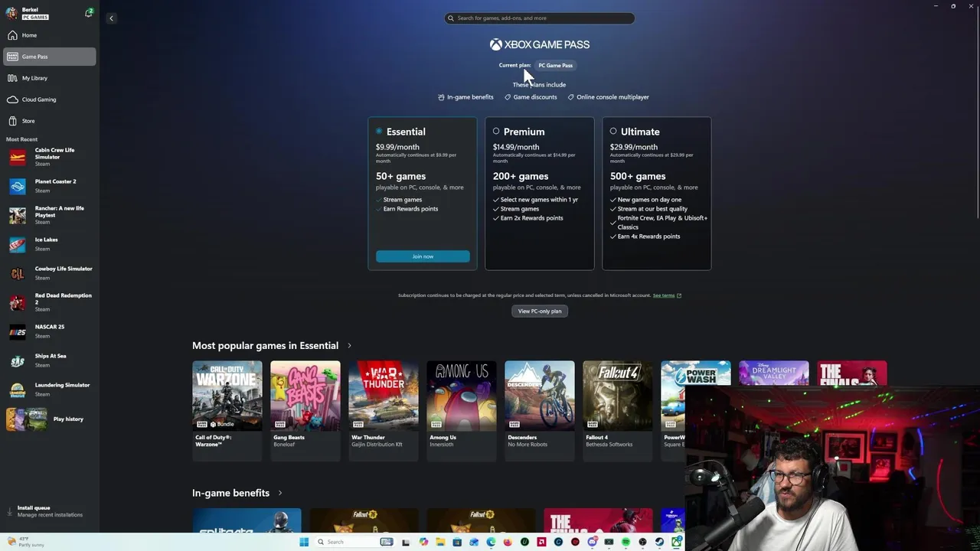Click the Online console multiplayer tag text

point(612,97)
